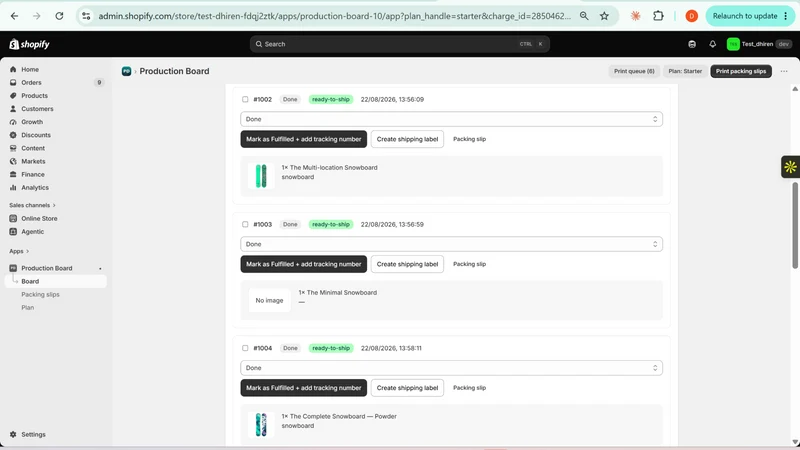Click Print packing slips button
The image size is (800, 450).
pos(741,71)
